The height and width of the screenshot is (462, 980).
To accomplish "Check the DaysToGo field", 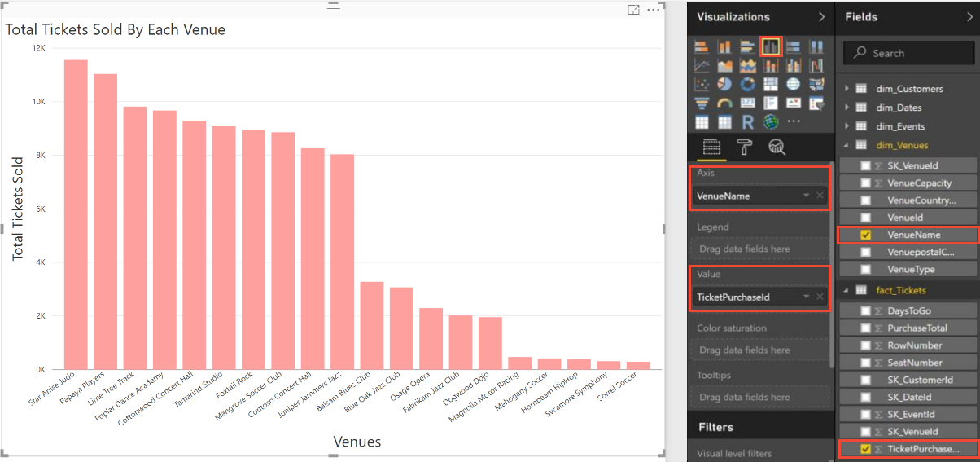I will pos(865,311).
